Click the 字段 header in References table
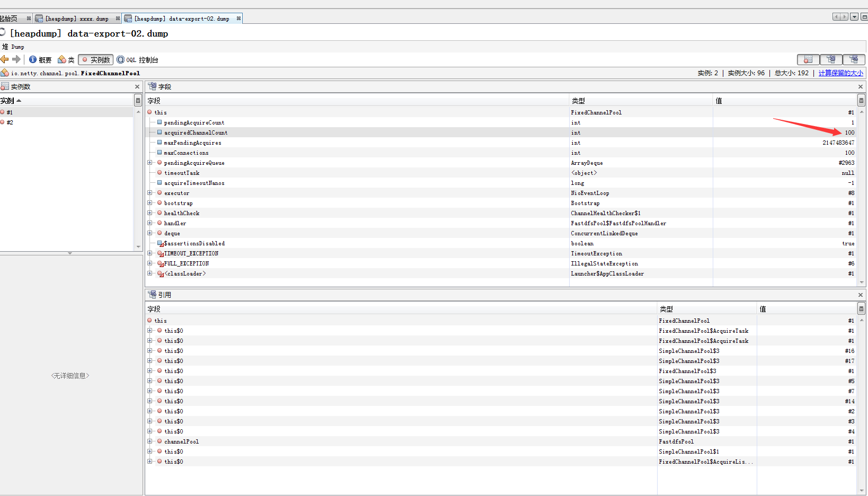This screenshot has height=496, width=868. click(401, 309)
